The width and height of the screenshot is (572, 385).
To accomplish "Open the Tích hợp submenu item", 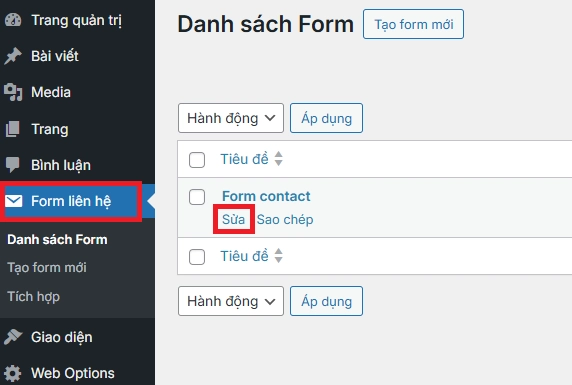I will point(34,296).
